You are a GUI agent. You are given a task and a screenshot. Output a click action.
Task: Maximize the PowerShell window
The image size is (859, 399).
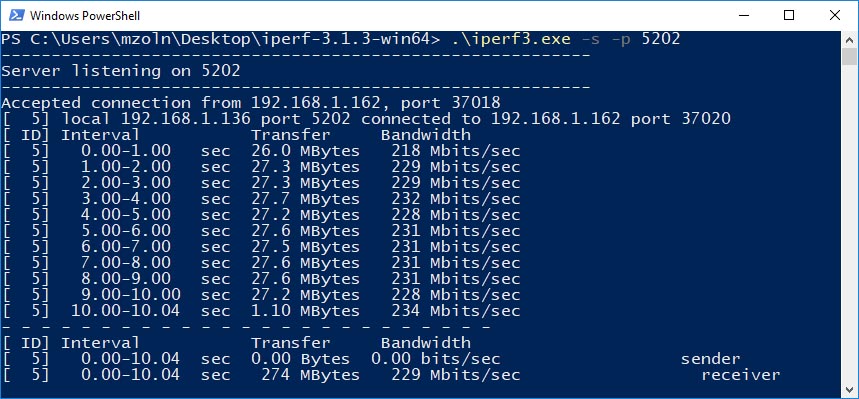click(789, 15)
